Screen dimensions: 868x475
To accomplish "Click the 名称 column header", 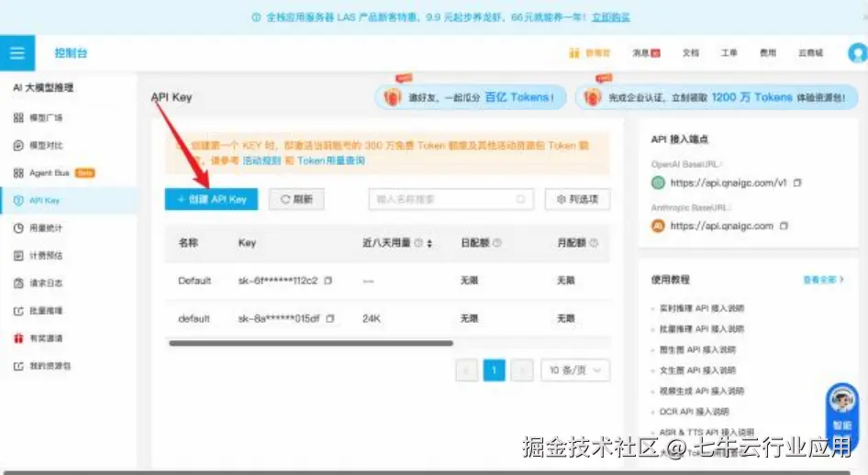I will click(x=188, y=243).
